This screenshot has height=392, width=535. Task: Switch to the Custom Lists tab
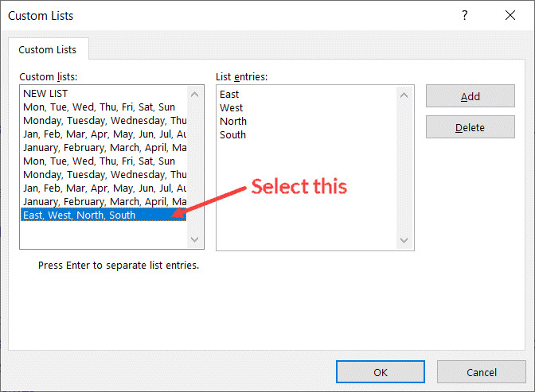(48, 49)
